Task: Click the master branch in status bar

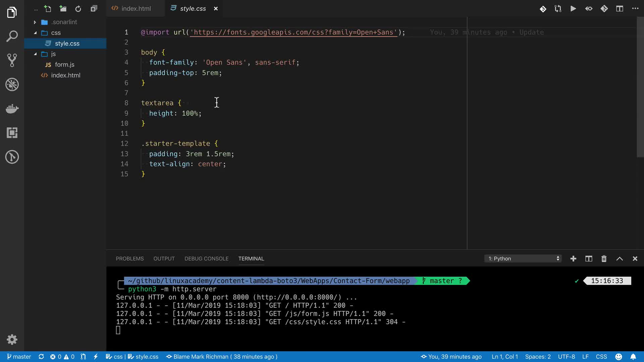Action: (x=19, y=357)
